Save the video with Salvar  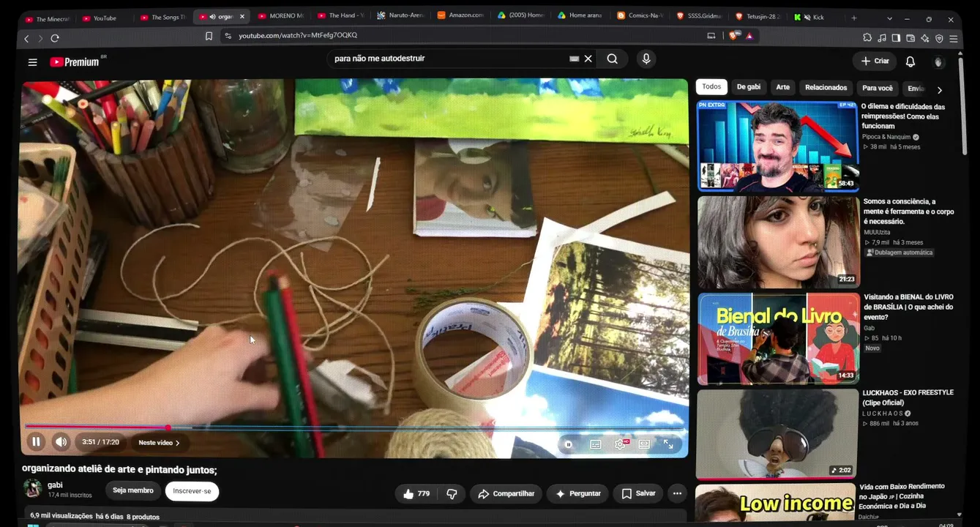637,494
